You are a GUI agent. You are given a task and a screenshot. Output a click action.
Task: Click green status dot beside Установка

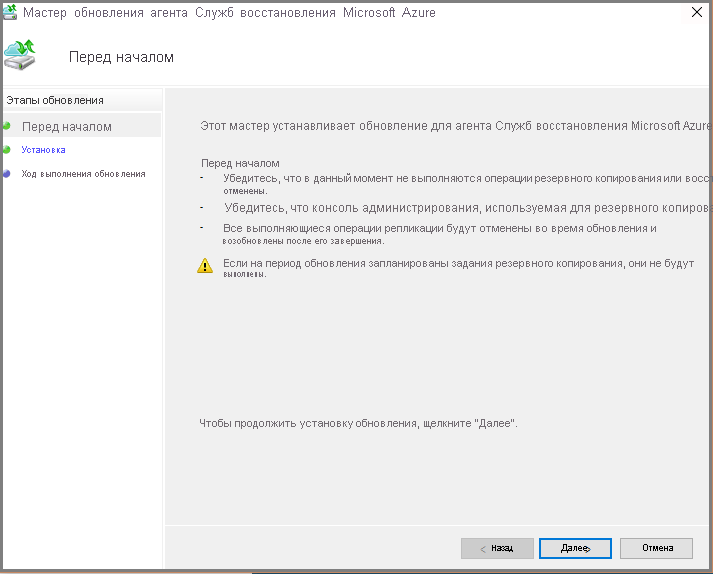7,150
